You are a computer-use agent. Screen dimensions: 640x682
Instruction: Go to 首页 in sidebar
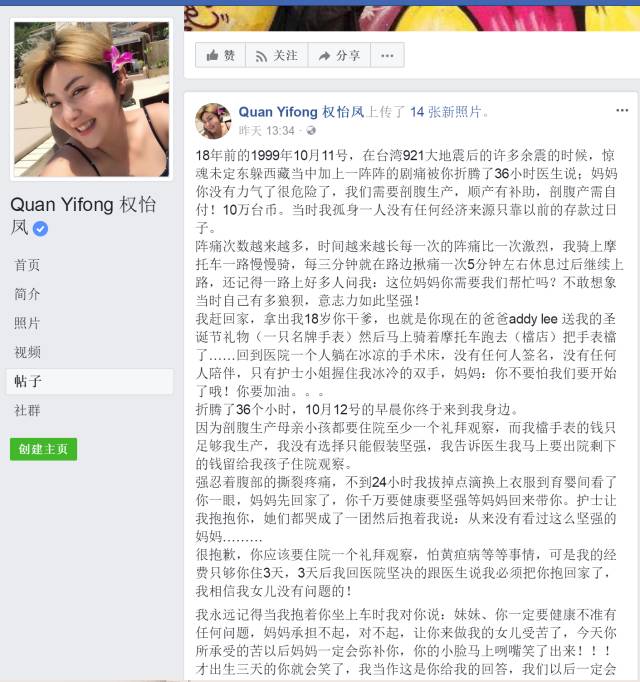point(27,265)
